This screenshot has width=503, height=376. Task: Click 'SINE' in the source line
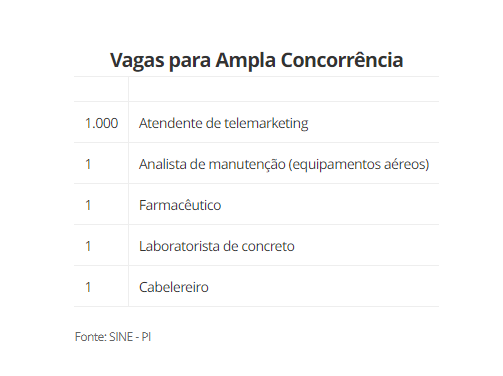(121, 337)
